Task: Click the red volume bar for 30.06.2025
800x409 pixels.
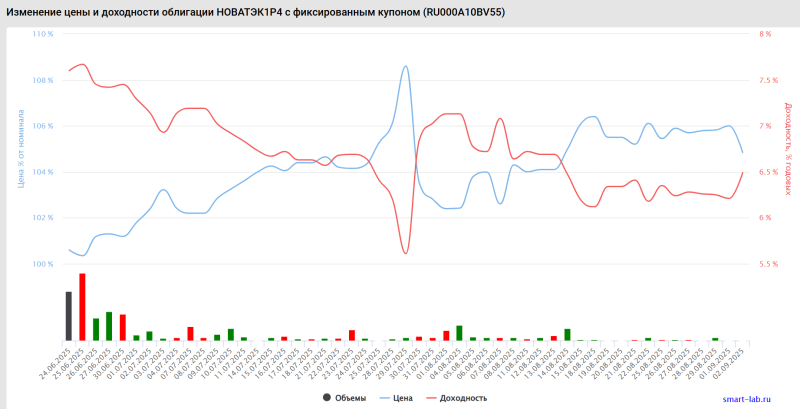Action: pos(122,327)
